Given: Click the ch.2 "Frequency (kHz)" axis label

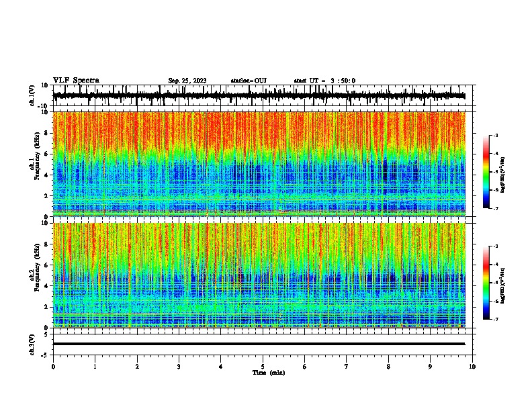Looking at the screenshot, I should [x=38, y=268].
